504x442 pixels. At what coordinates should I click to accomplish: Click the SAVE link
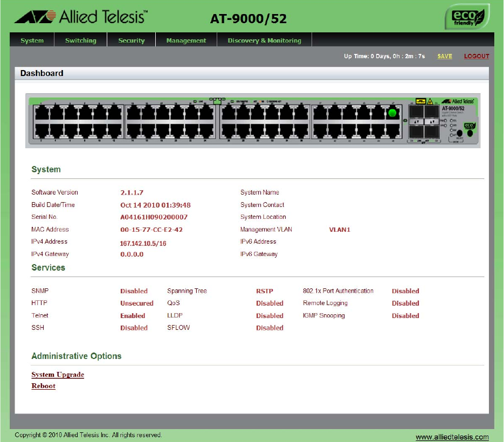point(445,56)
